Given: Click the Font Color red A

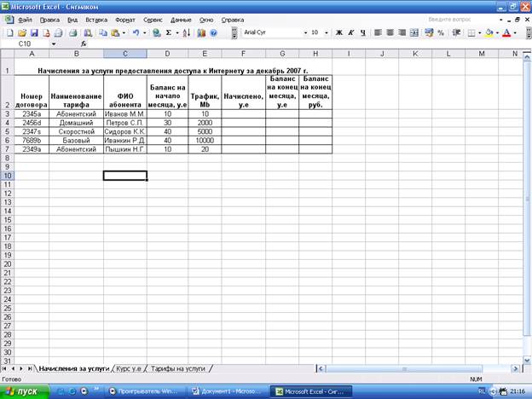Looking at the screenshot, I should [506, 32].
